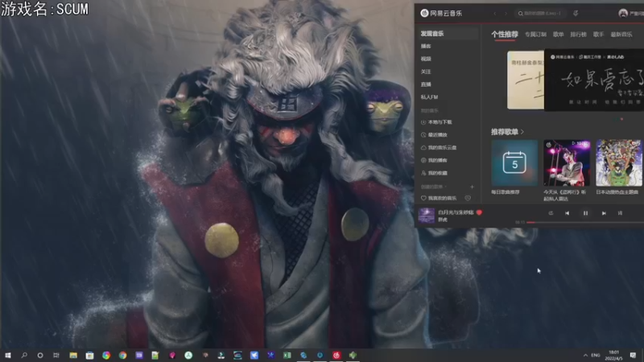Open 我喜欢的音乐 liked songs playlist
644x362 pixels.
pos(439,198)
